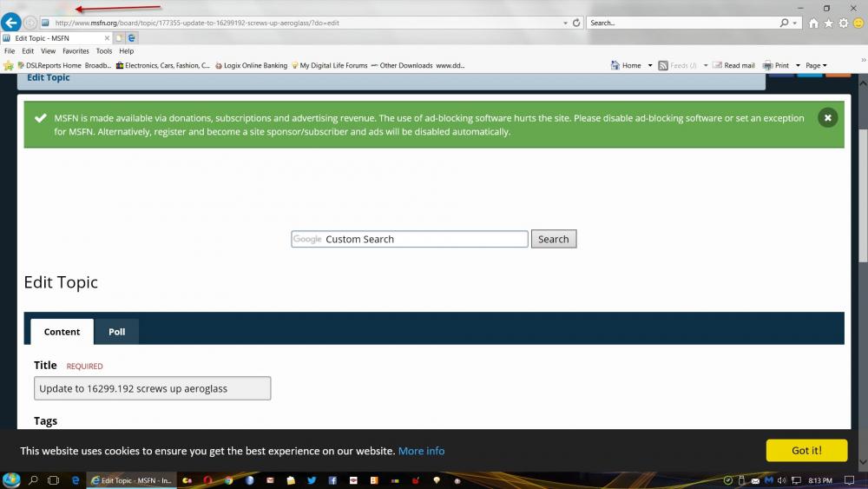This screenshot has height=489, width=868.
Task: Click the browser address bar URL
Action: tap(196, 23)
